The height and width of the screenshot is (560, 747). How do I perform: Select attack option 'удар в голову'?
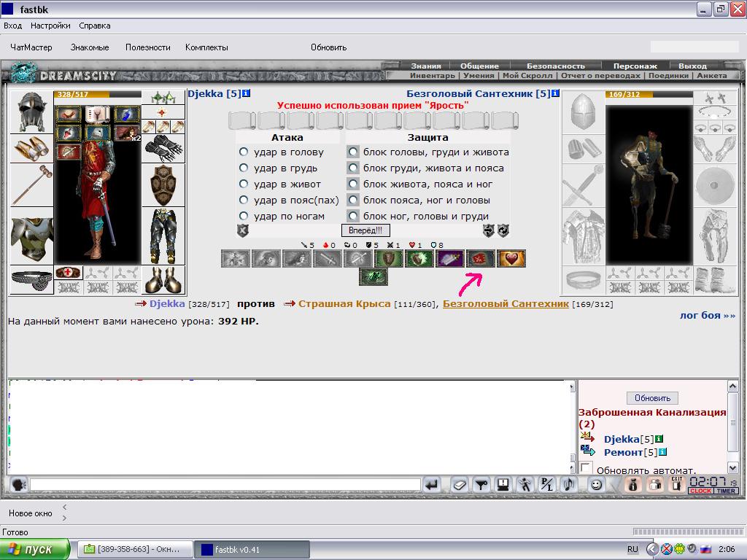tap(244, 152)
